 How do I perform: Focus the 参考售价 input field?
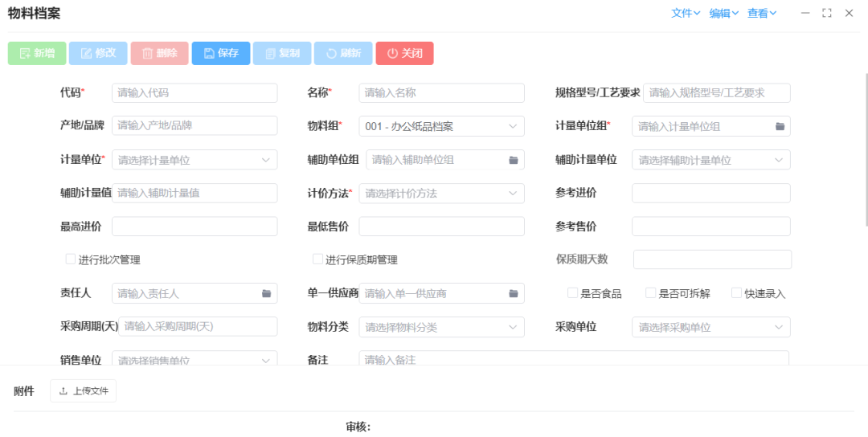[x=711, y=227]
